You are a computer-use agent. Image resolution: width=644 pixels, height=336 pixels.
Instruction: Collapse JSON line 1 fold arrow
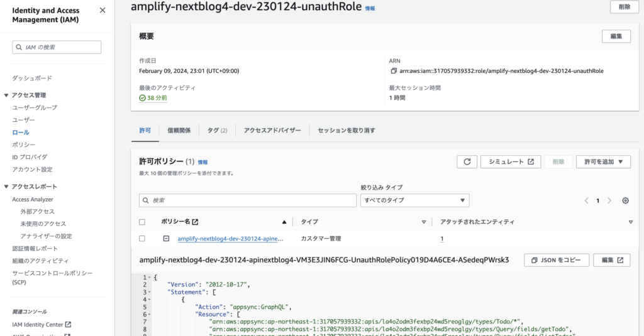coord(149,278)
